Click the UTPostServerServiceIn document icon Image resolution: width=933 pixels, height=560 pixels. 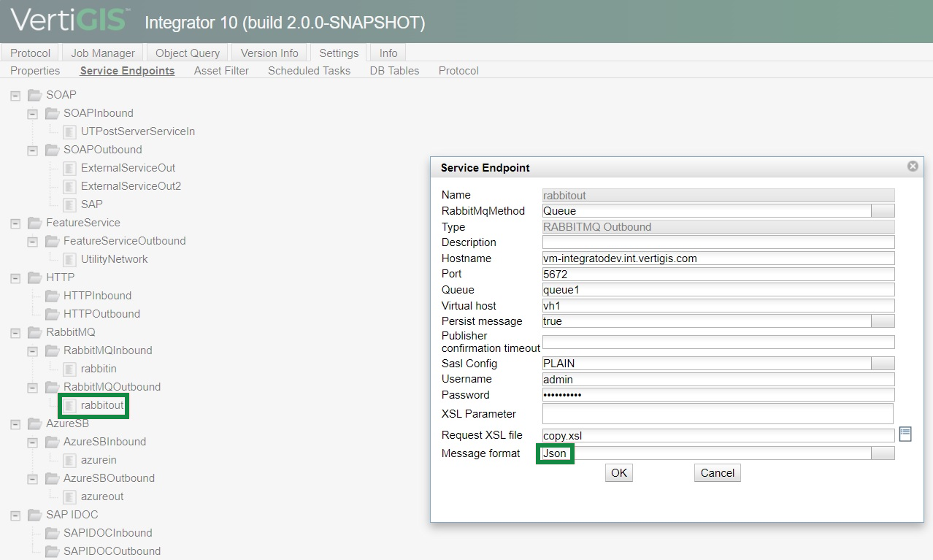[69, 131]
